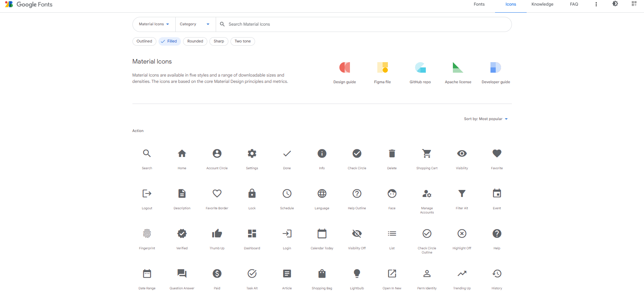Screen dimensions: 644x296
Task: Choose the Date Range icon
Action: pos(147,274)
